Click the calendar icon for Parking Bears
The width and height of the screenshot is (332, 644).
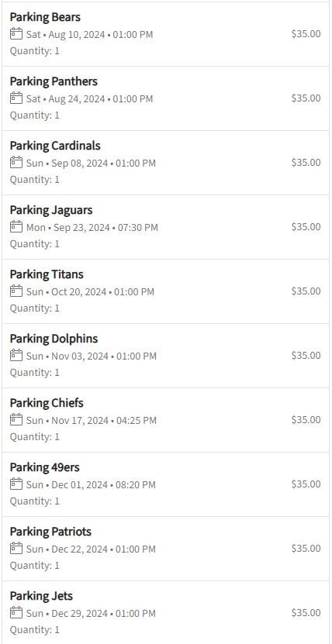(16, 33)
